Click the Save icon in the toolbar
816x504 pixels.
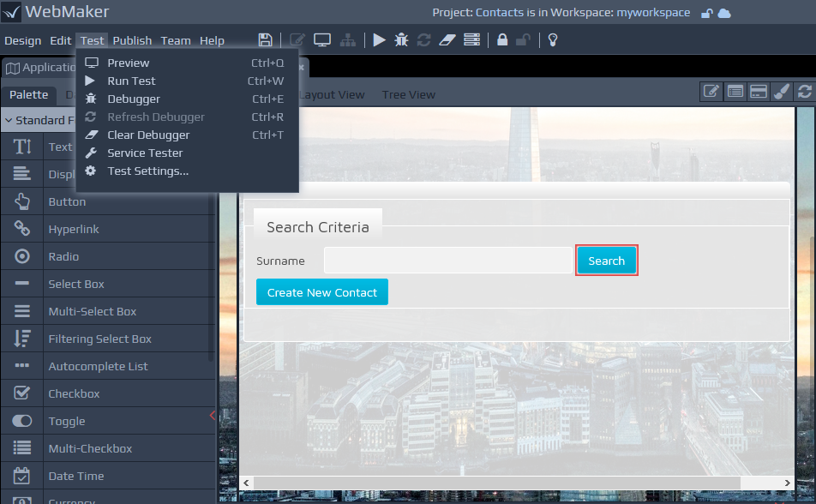coord(265,40)
